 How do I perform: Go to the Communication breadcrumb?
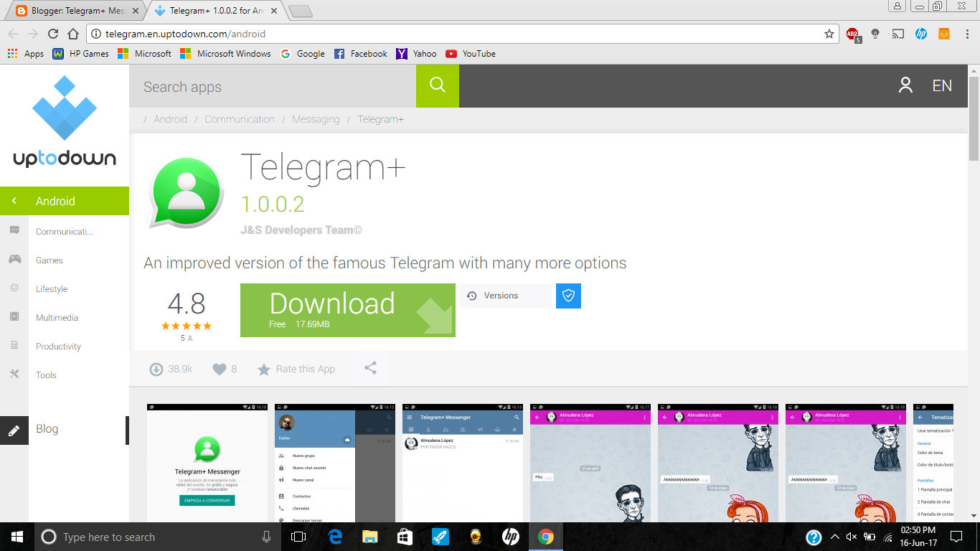tap(240, 119)
